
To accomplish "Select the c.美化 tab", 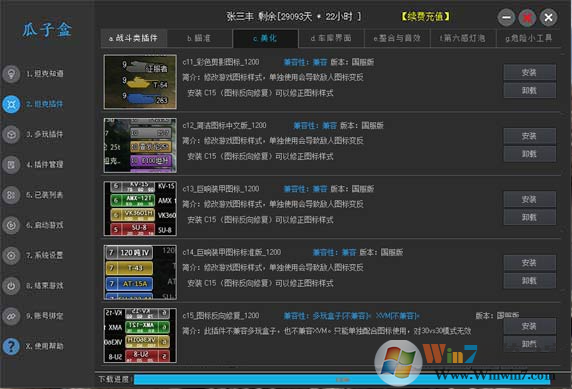I will coord(265,38).
